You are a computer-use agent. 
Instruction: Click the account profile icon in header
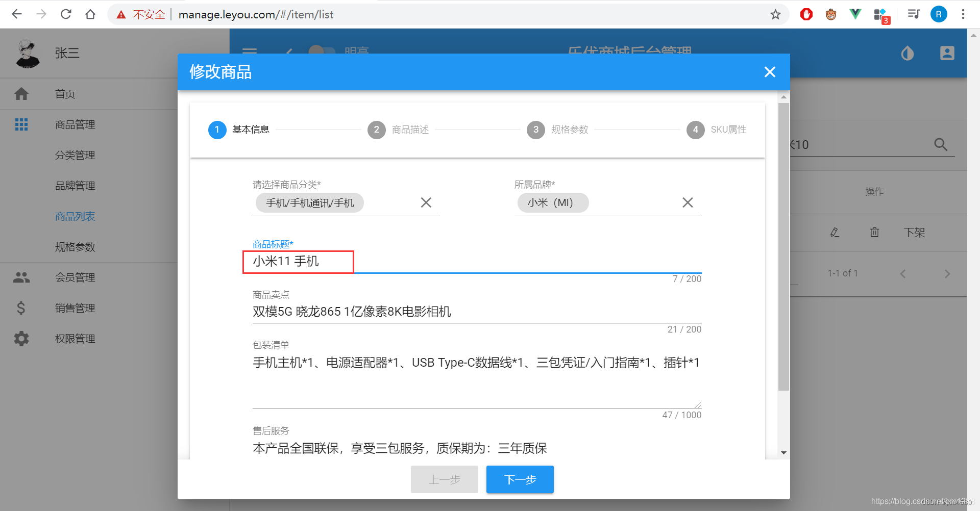(947, 53)
